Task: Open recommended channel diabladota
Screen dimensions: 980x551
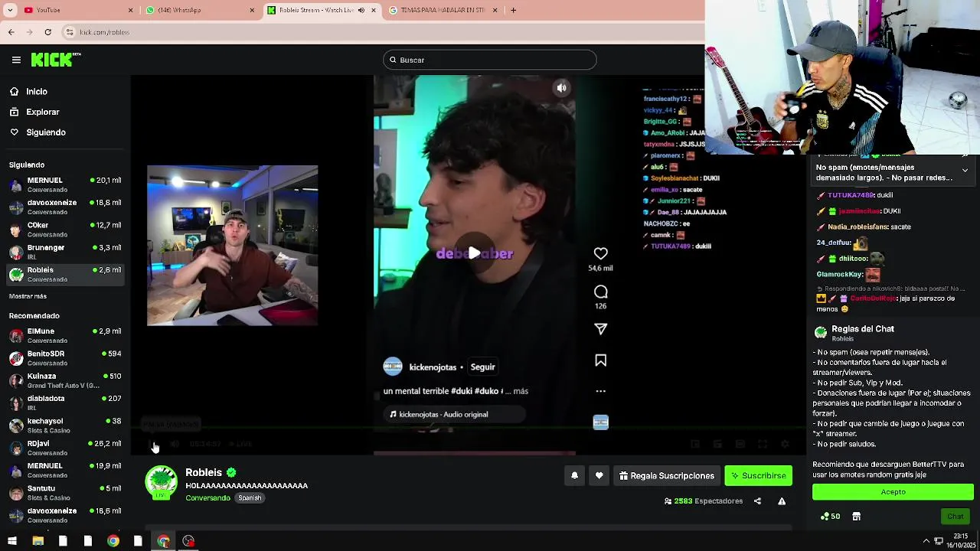Action: tap(65, 403)
